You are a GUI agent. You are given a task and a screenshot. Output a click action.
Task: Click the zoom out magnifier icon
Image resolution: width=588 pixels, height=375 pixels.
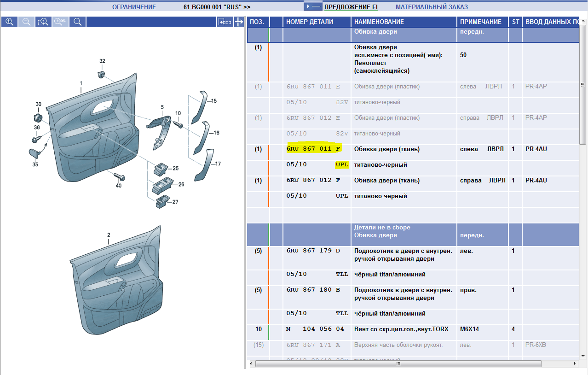[26, 22]
